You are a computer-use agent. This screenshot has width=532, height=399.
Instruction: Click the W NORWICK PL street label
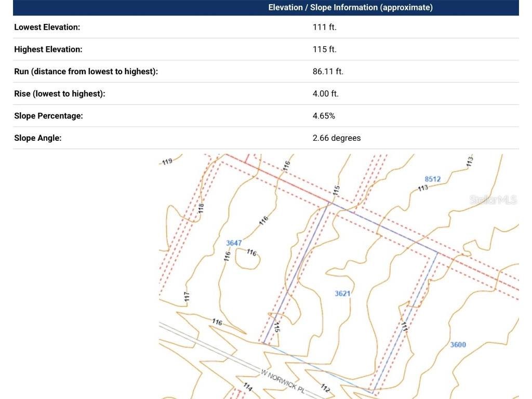pos(283,382)
